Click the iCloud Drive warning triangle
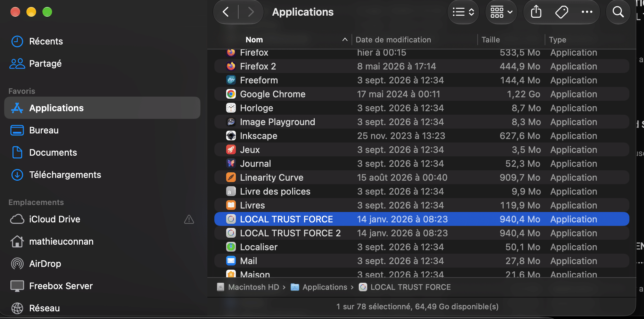Screen dimensions: 644x319 (189, 219)
